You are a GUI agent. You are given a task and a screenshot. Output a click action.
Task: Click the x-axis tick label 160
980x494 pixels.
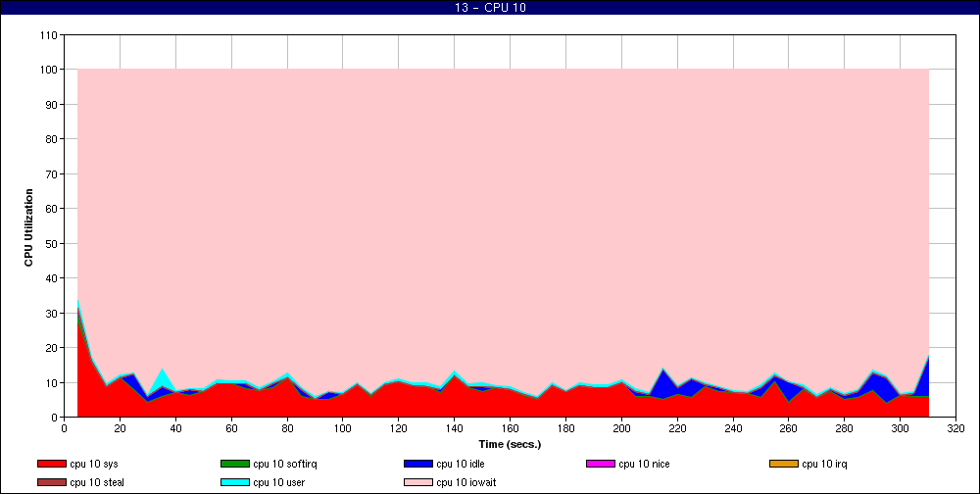pyautogui.click(x=510, y=428)
